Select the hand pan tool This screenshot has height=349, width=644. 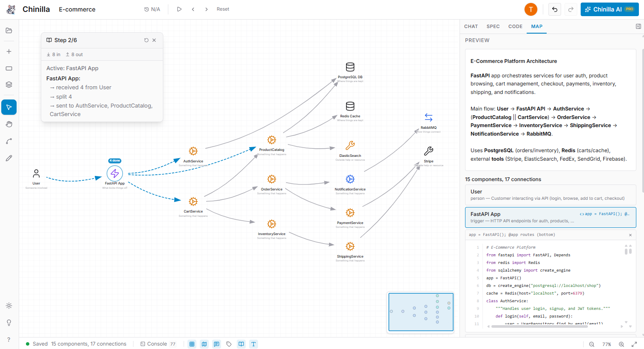pos(9,124)
